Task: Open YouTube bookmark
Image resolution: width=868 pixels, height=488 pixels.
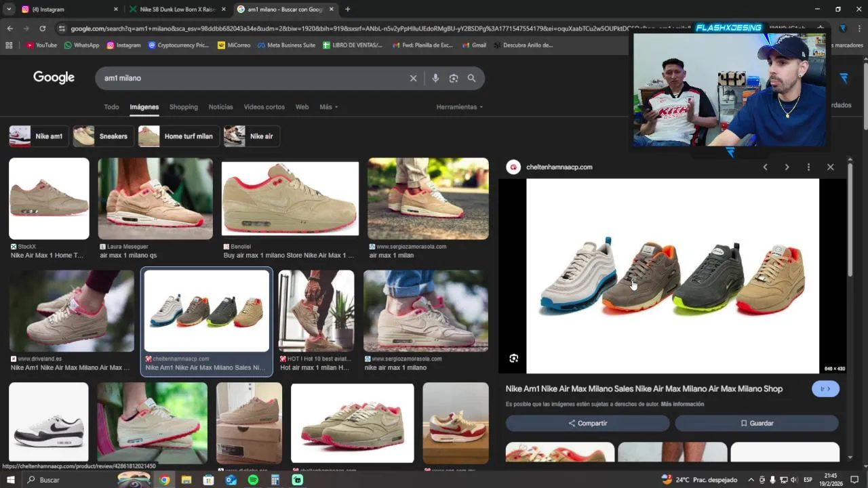Action: coord(41,45)
